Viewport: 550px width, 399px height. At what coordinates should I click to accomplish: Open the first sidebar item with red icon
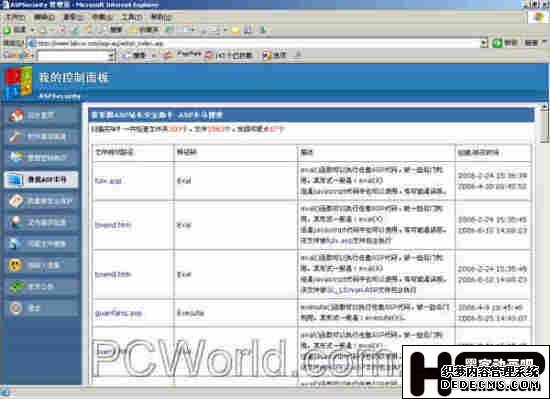(x=42, y=115)
